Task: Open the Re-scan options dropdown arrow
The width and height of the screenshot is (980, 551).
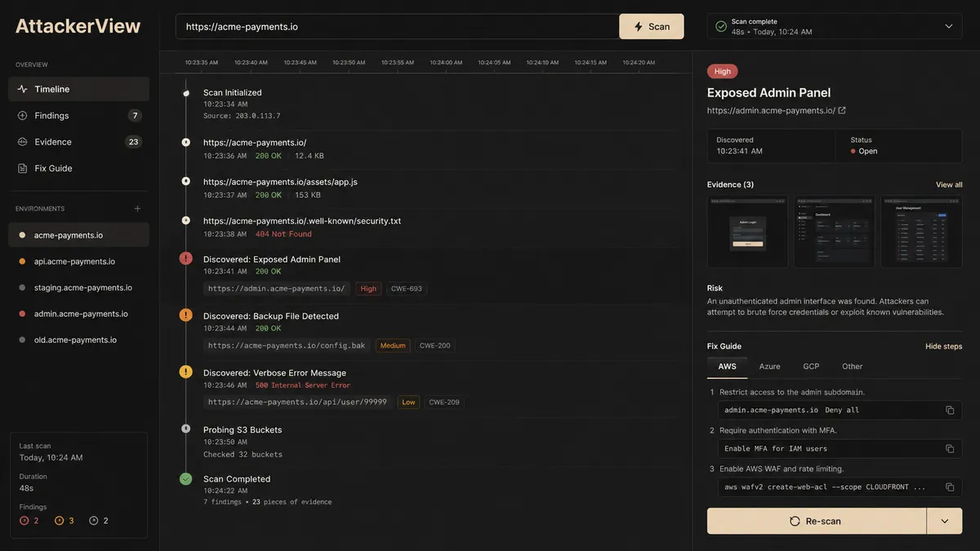Action: click(945, 521)
